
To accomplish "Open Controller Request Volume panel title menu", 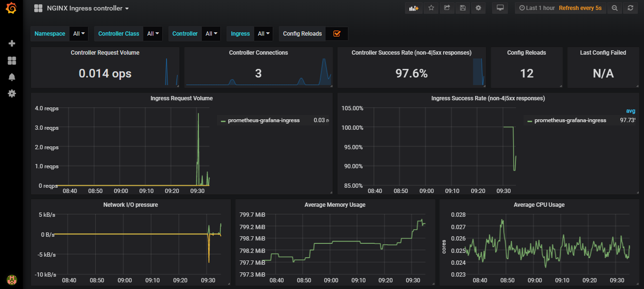I will (105, 53).
